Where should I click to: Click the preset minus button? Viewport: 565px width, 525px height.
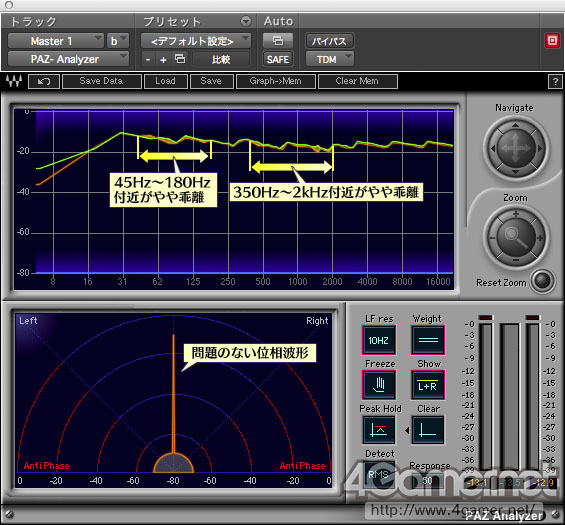pyautogui.click(x=148, y=59)
